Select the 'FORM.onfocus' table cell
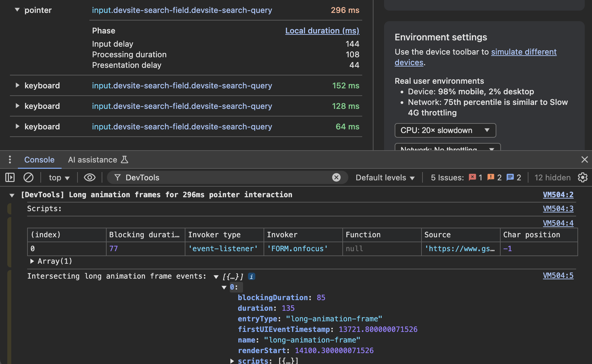 tap(303, 249)
